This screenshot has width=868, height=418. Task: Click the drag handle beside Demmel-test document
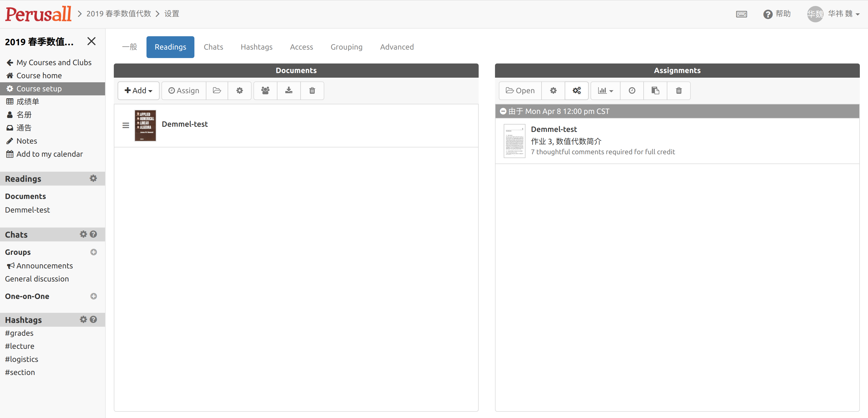coord(126,125)
